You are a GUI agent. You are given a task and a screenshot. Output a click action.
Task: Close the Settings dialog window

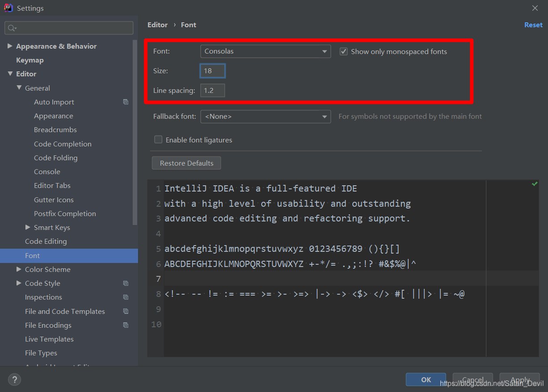click(535, 8)
